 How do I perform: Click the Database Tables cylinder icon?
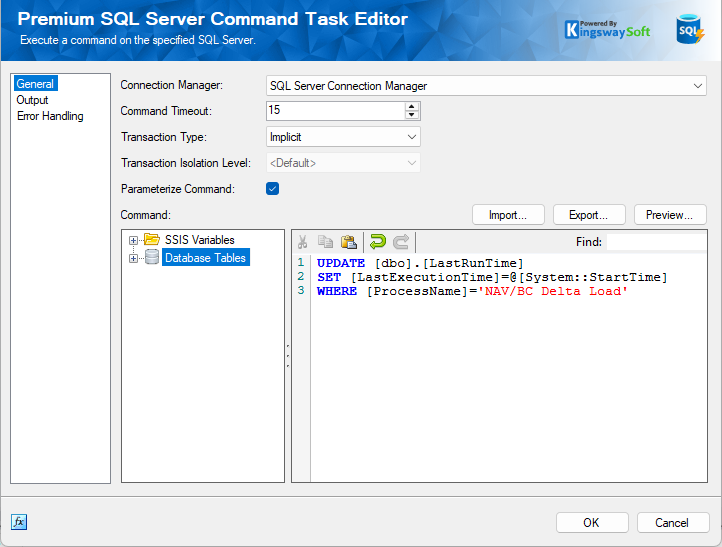pyautogui.click(x=152, y=257)
